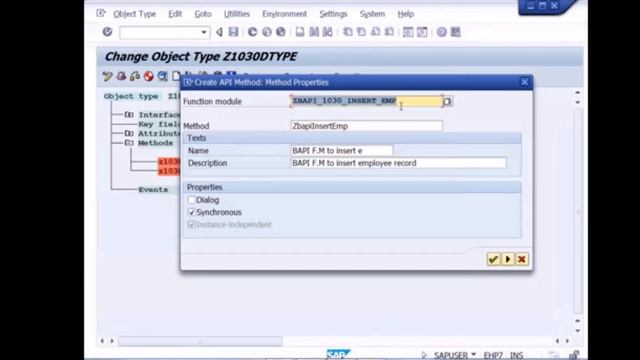
Task: Click the Generate Shortcut icon
Action: [422, 32]
